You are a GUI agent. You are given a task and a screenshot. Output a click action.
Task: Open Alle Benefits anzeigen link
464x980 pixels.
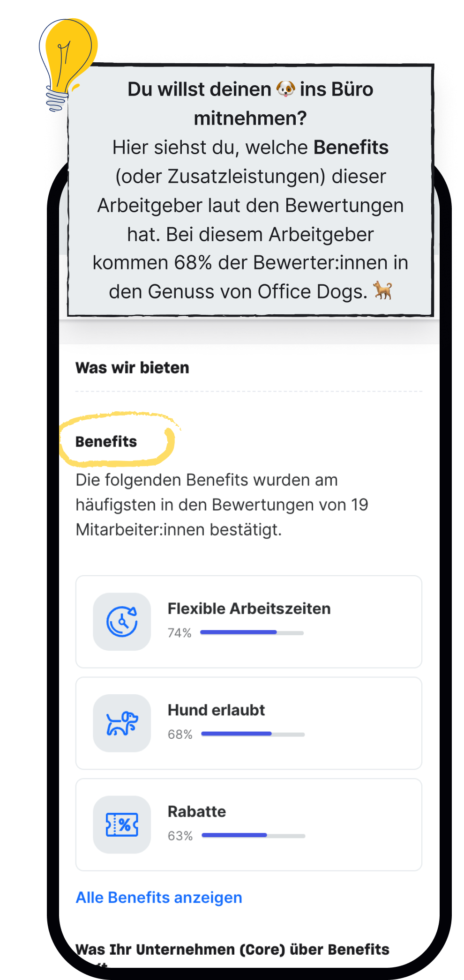point(159,898)
